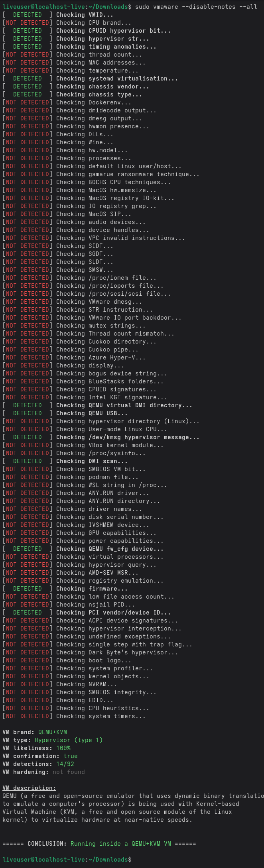
Task: Click the 'Checking gamarue ransomware technique...' line
Action: click(x=128, y=174)
